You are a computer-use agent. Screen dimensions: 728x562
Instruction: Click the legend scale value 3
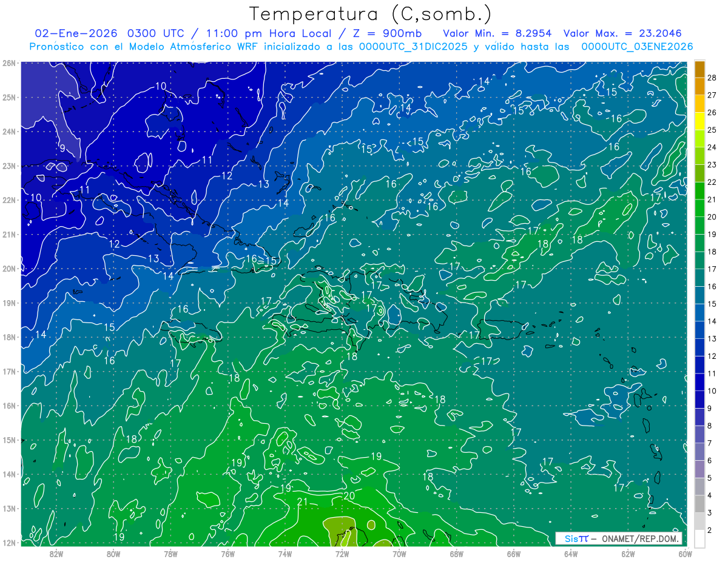[710, 513]
